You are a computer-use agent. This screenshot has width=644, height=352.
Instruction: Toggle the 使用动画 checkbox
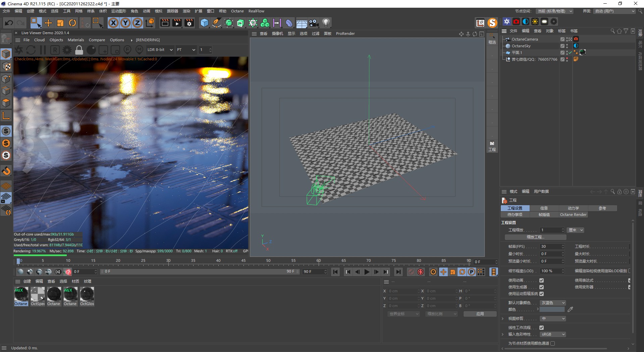point(541,280)
